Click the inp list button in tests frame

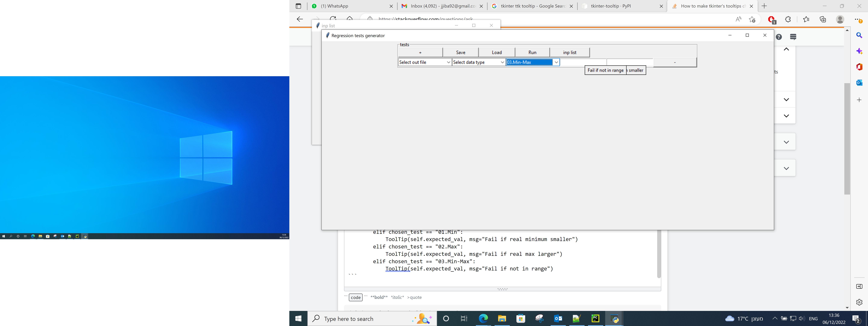pyautogui.click(x=570, y=52)
